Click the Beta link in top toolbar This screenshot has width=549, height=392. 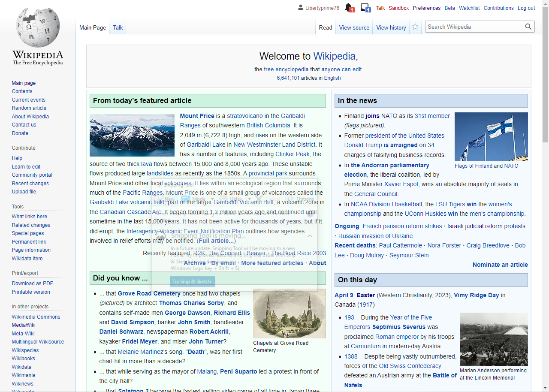pyautogui.click(x=450, y=8)
